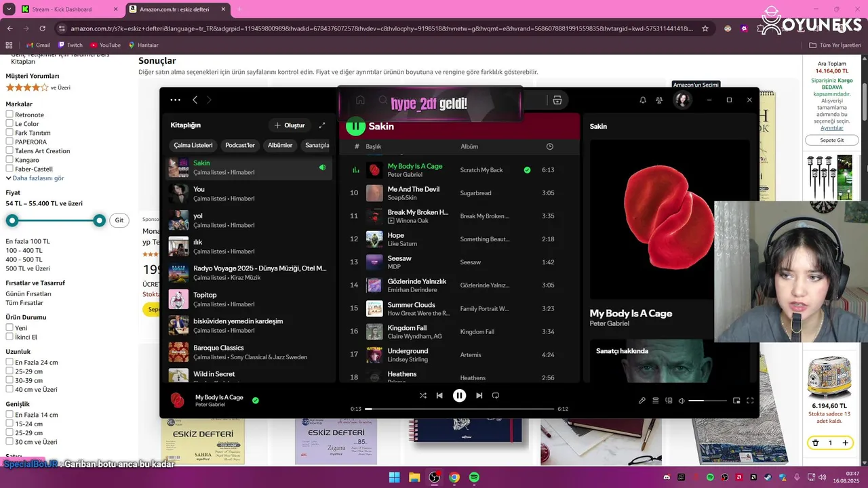Click the Sepete Git button
This screenshot has width=868, height=488.
(832, 140)
